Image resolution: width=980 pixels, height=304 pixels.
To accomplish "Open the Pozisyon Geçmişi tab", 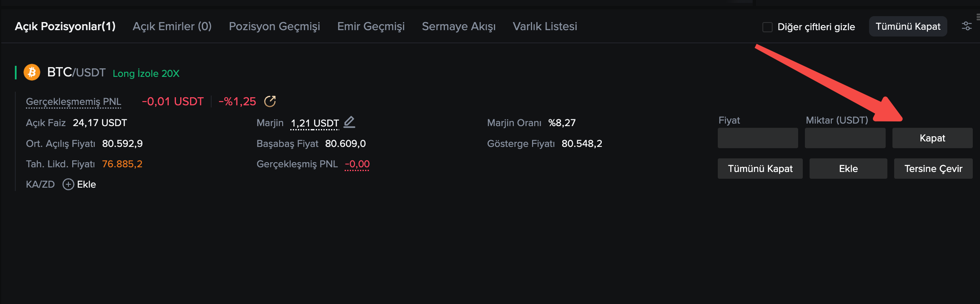I will [x=275, y=26].
